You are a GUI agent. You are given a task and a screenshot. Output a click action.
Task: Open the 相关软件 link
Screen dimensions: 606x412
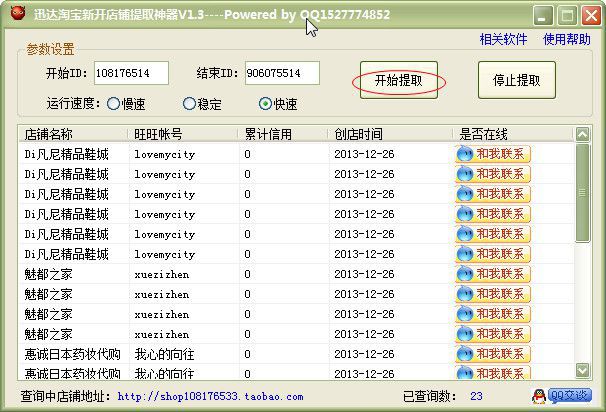pos(503,39)
